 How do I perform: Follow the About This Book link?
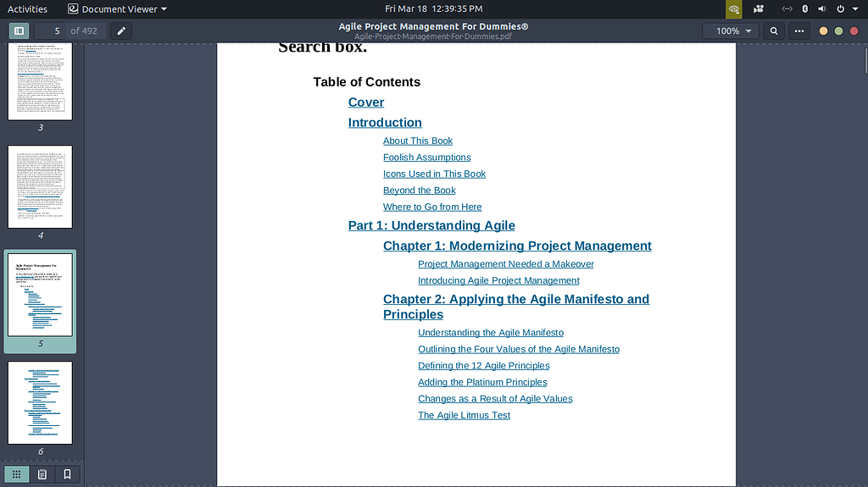[x=418, y=141]
